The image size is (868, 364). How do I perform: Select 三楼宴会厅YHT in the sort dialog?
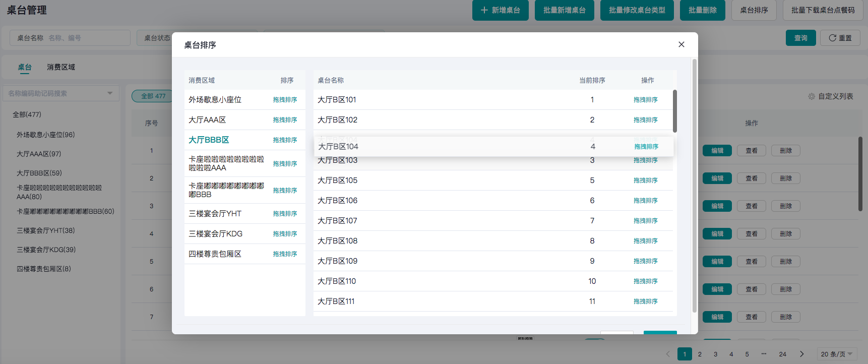(215, 214)
